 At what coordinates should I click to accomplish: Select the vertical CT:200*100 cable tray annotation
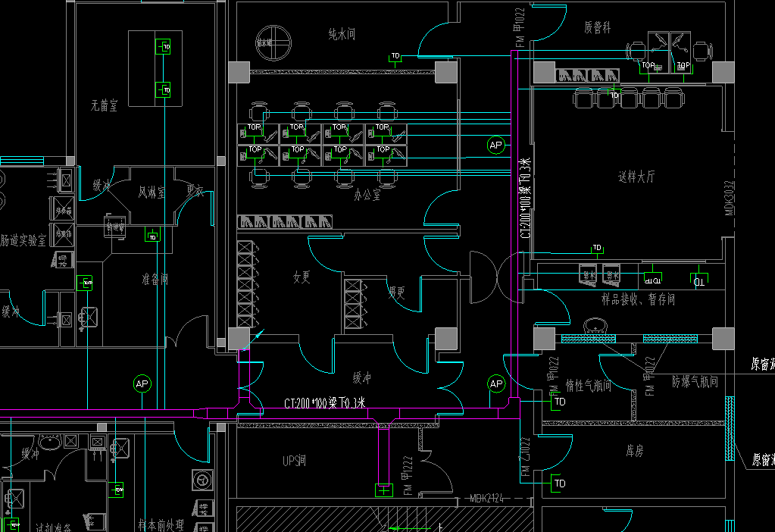(526, 198)
